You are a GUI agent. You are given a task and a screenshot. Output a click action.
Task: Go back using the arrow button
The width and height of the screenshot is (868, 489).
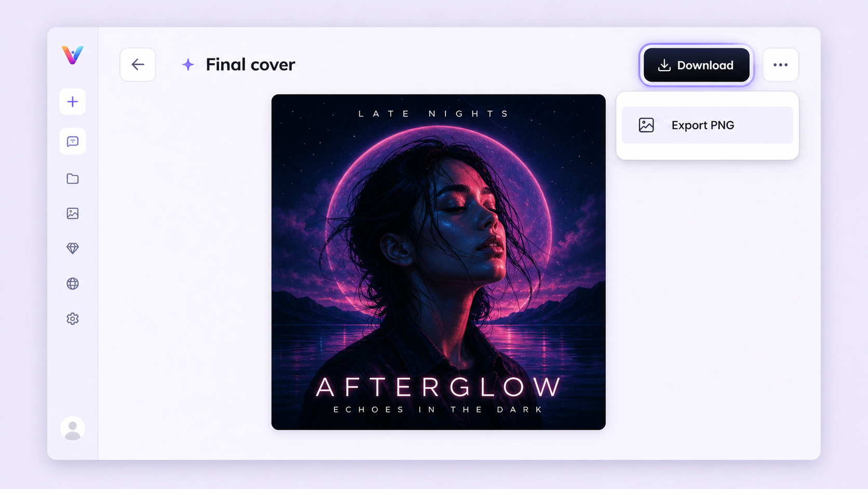click(x=138, y=64)
